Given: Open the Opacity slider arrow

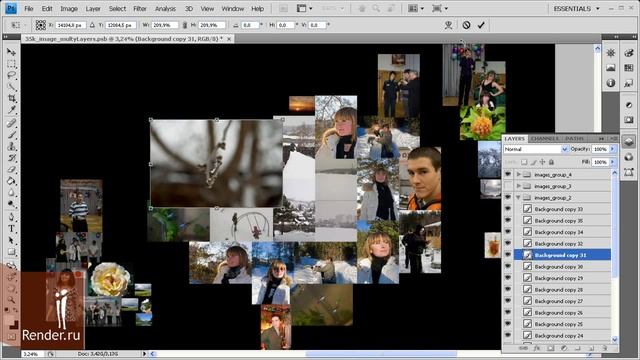Looking at the screenshot, I should [x=612, y=149].
